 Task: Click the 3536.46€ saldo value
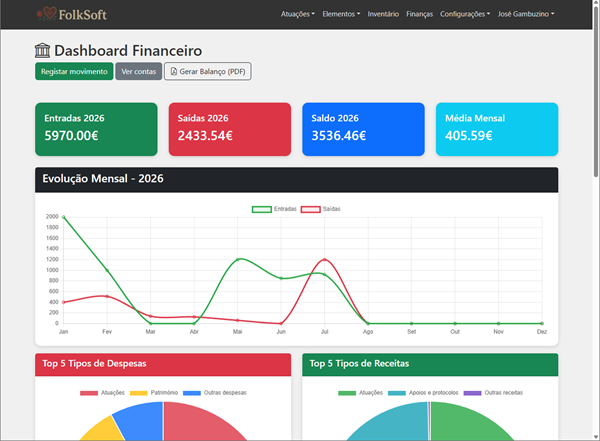339,136
